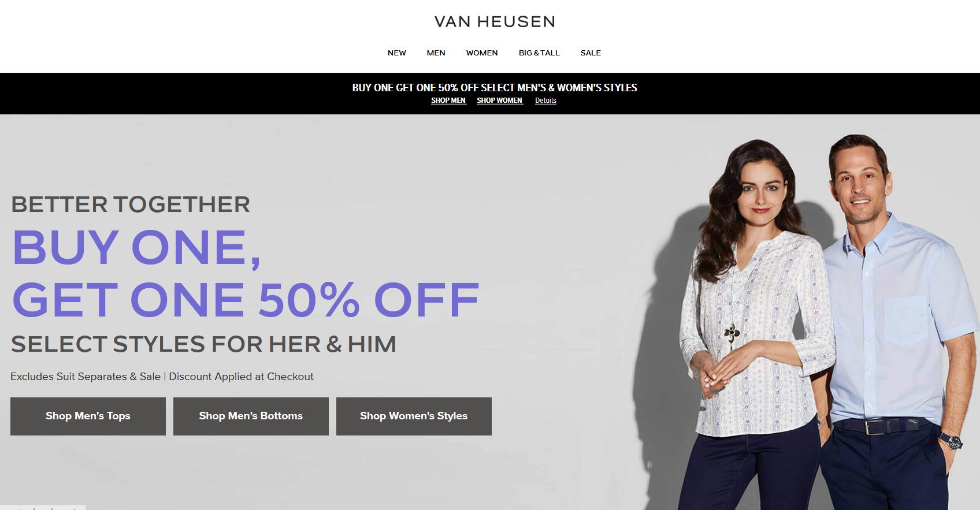Follow the SHOP WOMEN link in promo bar
Image resolution: width=980 pixels, height=510 pixels.
pos(500,100)
